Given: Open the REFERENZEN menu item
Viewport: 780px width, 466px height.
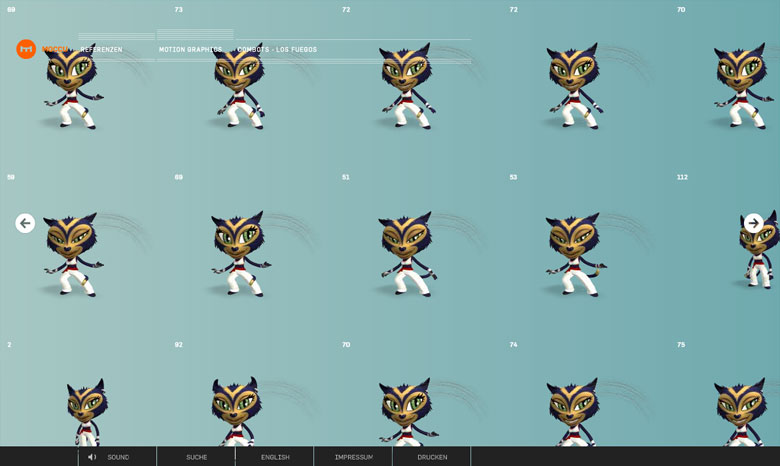Looking at the screenshot, I should [x=101, y=49].
